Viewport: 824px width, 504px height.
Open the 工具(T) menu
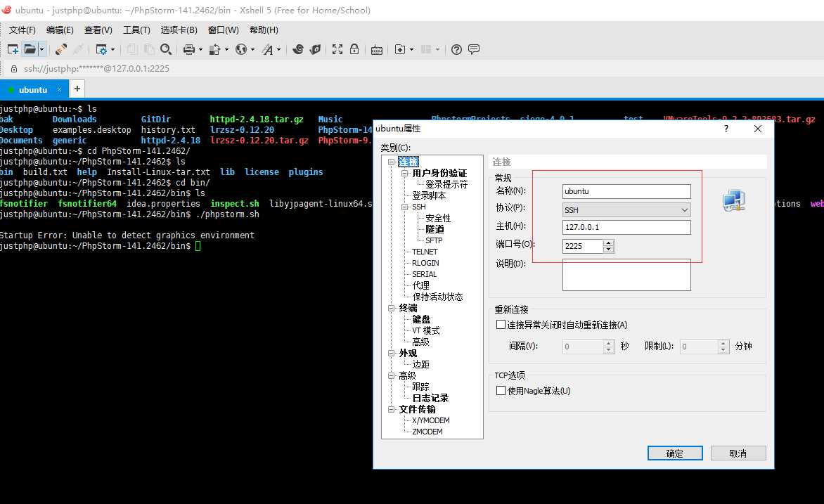136,30
